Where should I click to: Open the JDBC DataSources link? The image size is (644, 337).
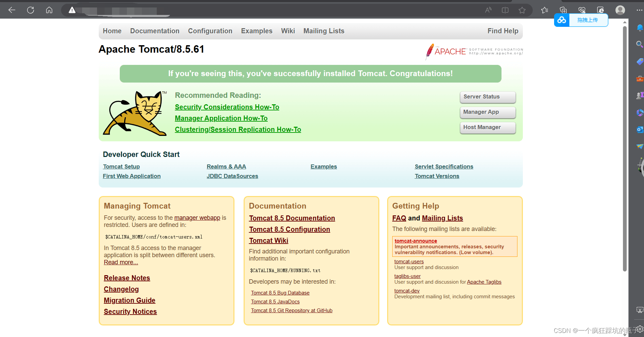pyautogui.click(x=232, y=176)
